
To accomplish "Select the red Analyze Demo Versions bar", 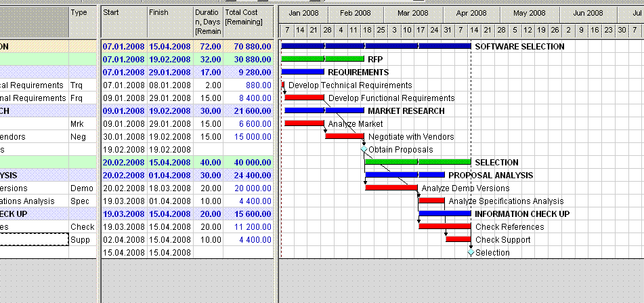I will (391, 188).
